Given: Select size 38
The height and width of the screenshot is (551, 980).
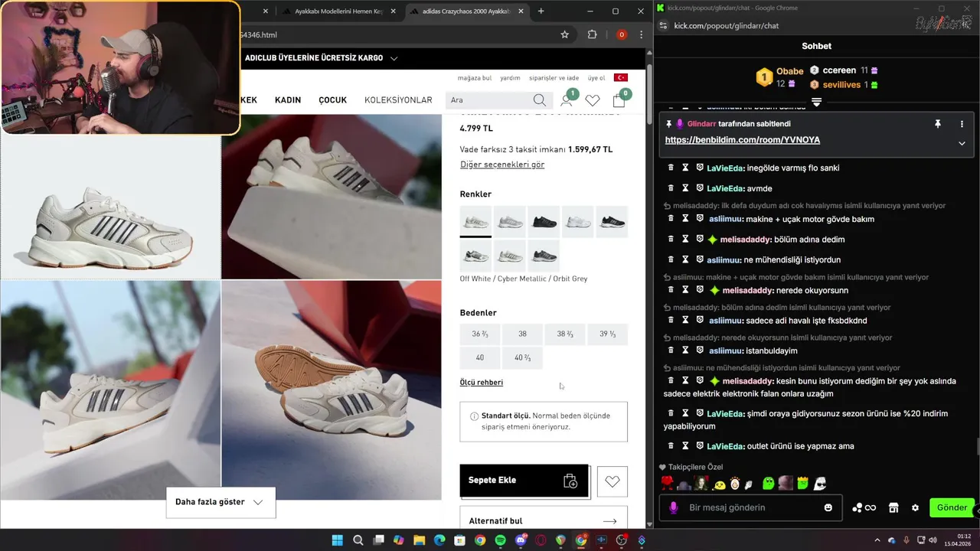Looking at the screenshot, I should click(x=522, y=334).
